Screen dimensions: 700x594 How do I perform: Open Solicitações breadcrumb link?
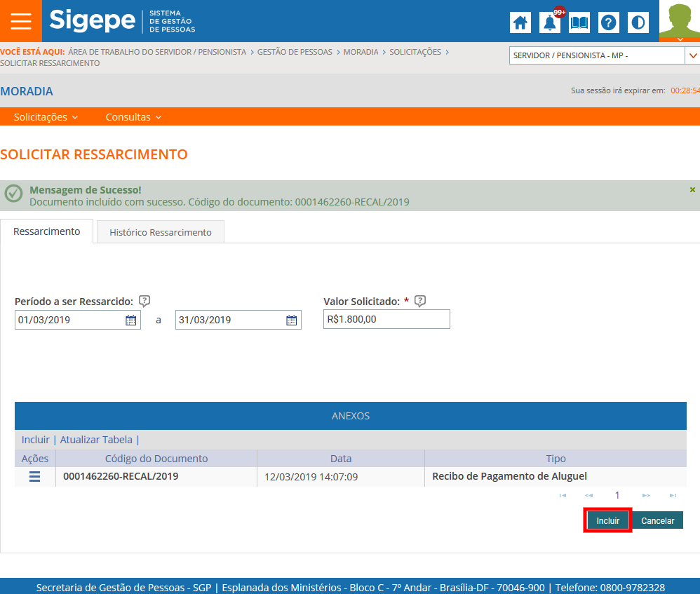point(415,52)
